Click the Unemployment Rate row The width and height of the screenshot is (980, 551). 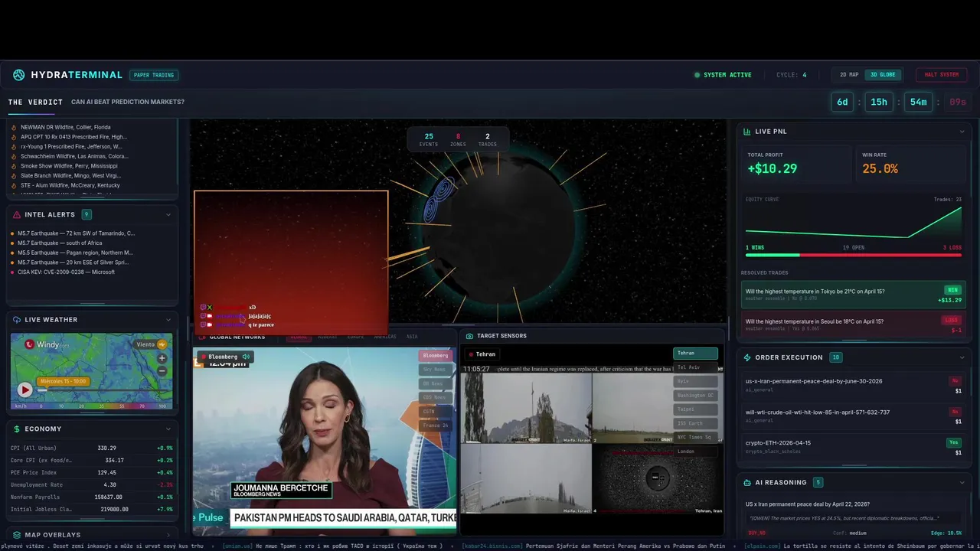click(92, 485)
